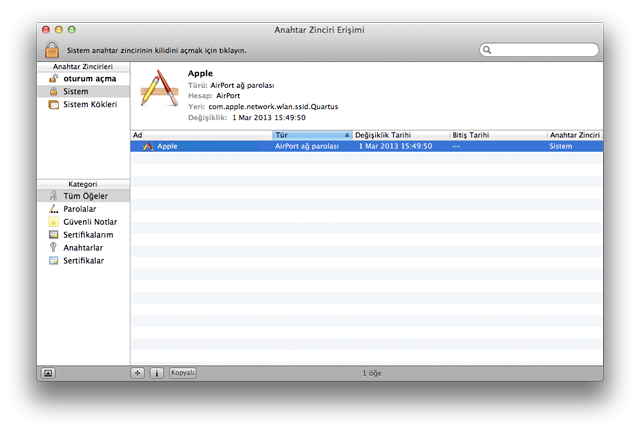Click the Tüm Öğeler icon

click(53, 196)
